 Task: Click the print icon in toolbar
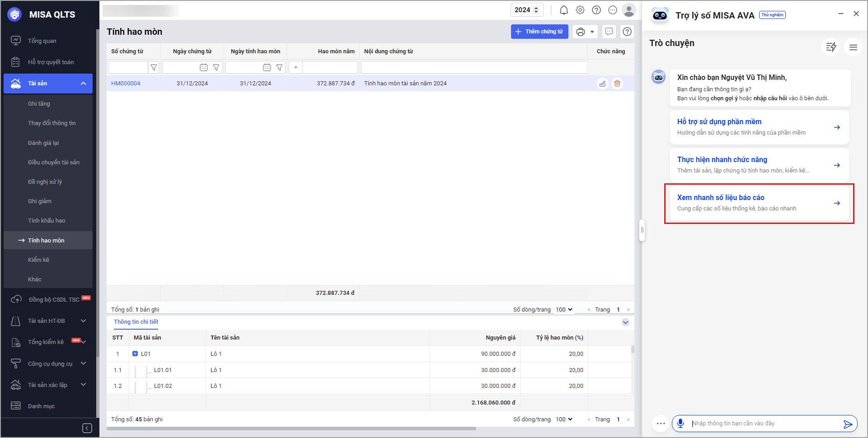pos(581,32)
